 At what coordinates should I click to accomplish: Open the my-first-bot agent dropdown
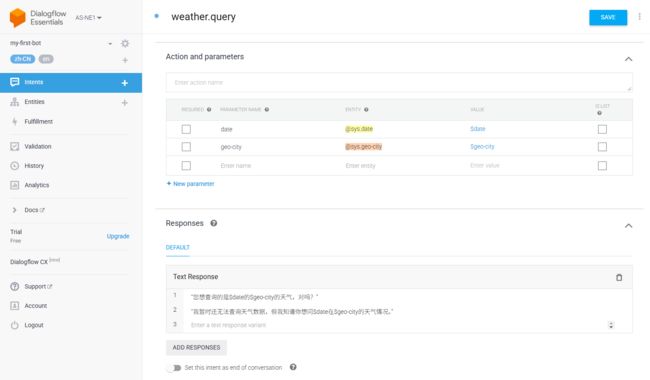(x=110, y=44)
